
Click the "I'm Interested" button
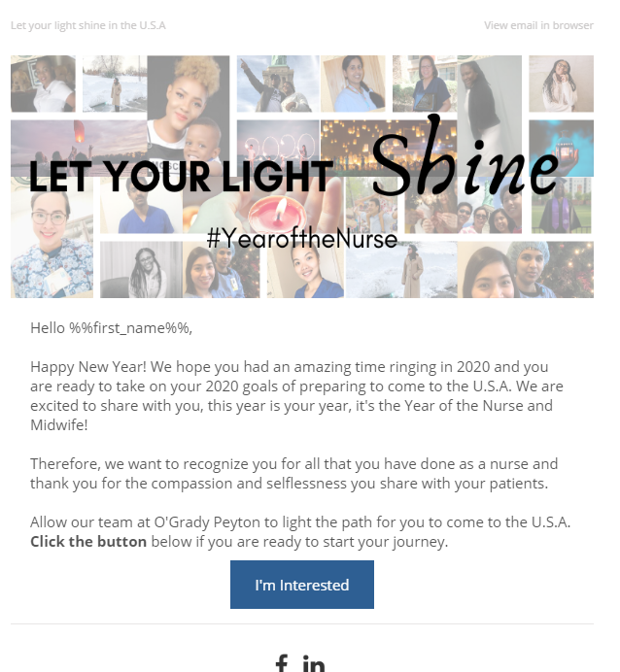(x=301, y=585)
